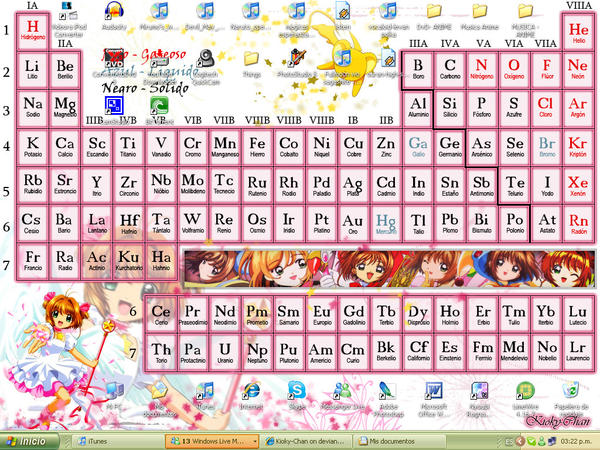600x450 pixels.
Task: Open the Musica Anime folder
Action: coord(479,11)
